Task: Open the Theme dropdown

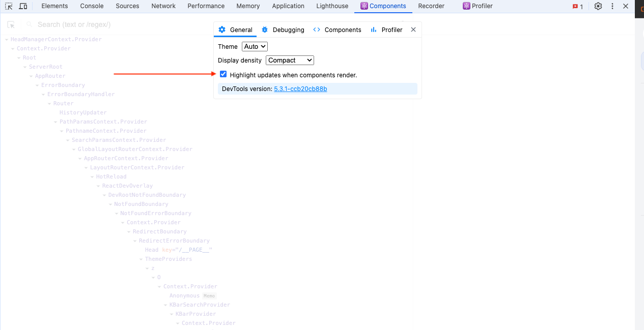Action: pos(255,46)
